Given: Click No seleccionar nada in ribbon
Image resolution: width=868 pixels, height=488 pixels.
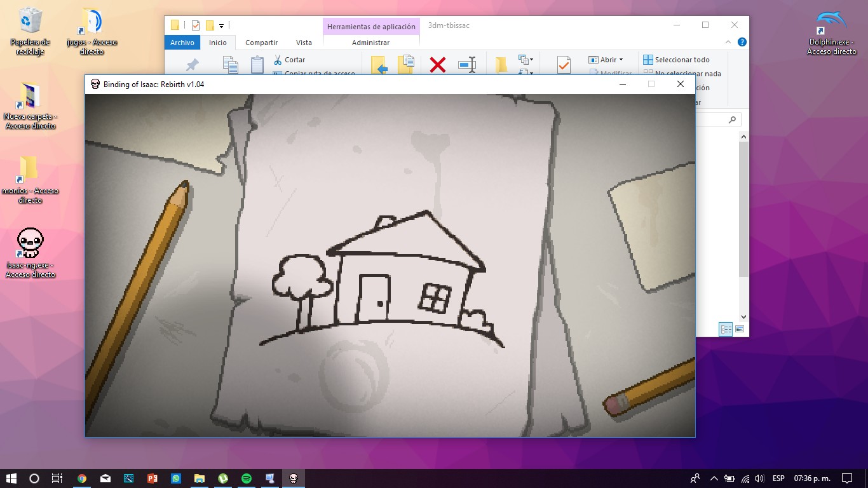Looking at the screenshot, I should click(x=682, y=74).
